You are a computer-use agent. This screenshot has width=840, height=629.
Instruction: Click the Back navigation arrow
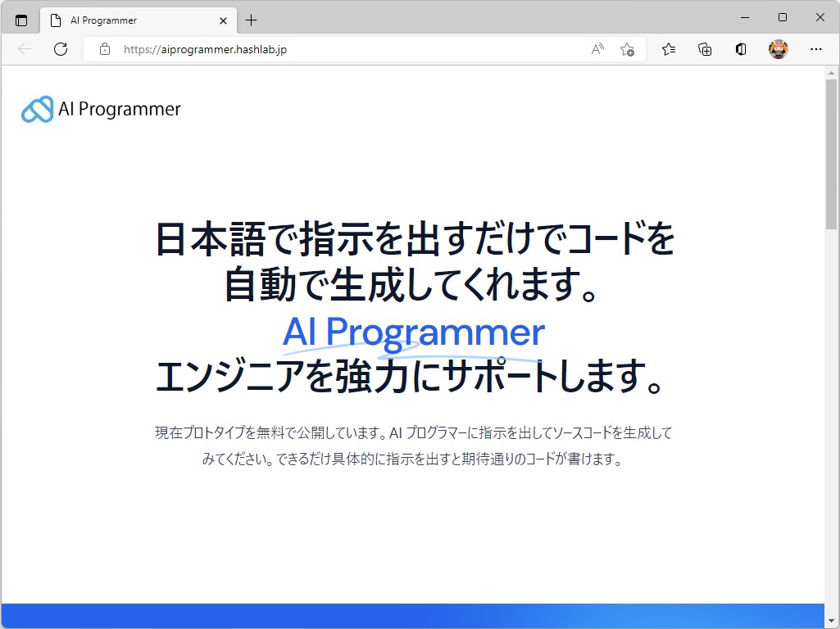click(x=23, y=49)
